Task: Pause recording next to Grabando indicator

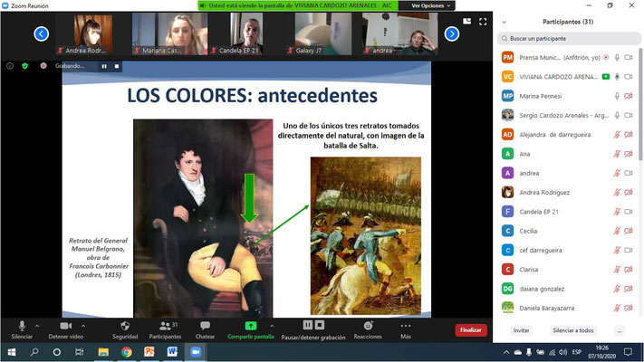Action: tap(104, 66)
